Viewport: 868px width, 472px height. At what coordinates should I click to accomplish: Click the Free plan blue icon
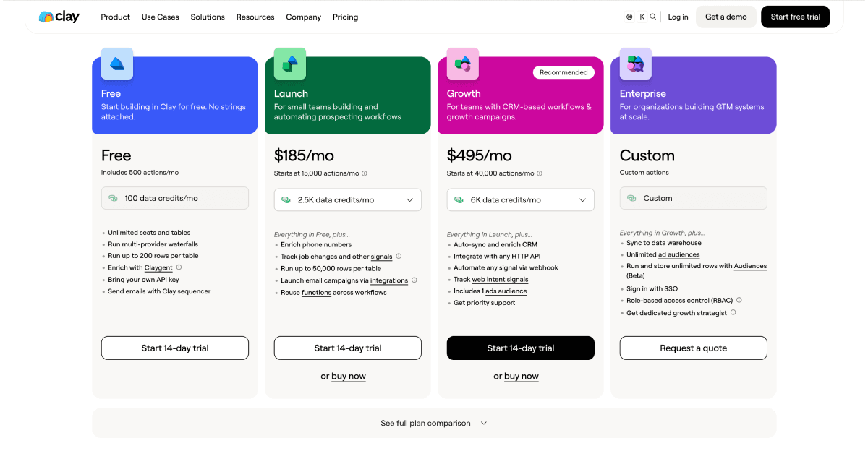pyautogui.click(x=117, y=64)
